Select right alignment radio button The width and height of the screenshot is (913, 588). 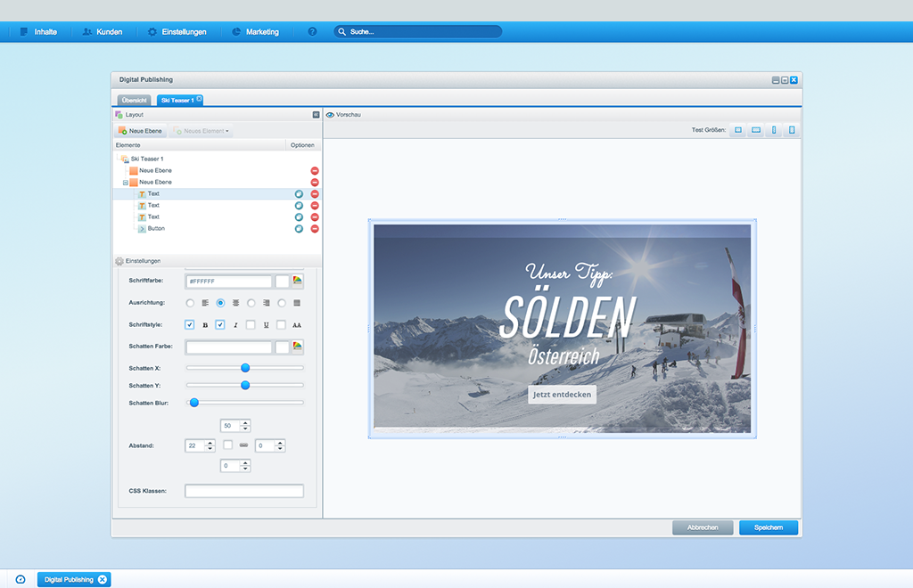tap(251, 303)
